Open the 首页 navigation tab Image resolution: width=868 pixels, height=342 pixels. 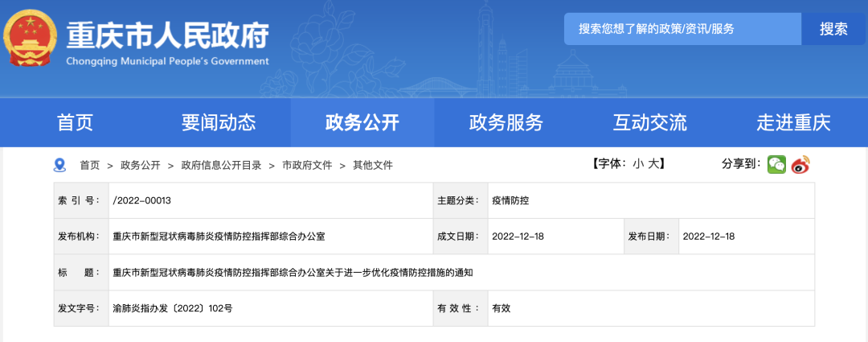(x=76, y=122)
